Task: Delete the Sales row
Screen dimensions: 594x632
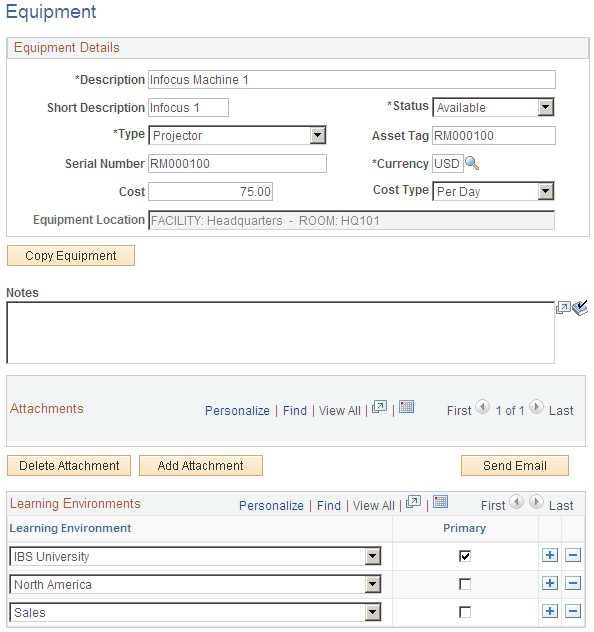Action: coord(573,611)
